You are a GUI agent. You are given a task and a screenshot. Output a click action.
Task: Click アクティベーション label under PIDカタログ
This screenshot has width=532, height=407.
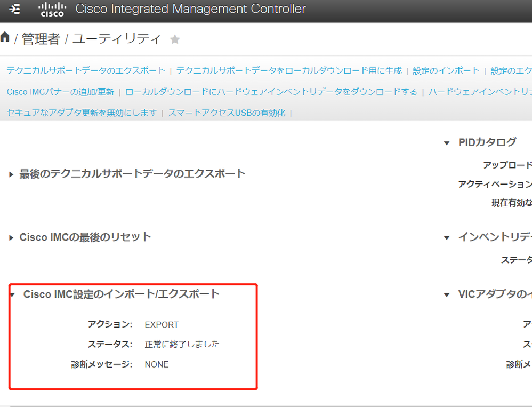(495, 184)
